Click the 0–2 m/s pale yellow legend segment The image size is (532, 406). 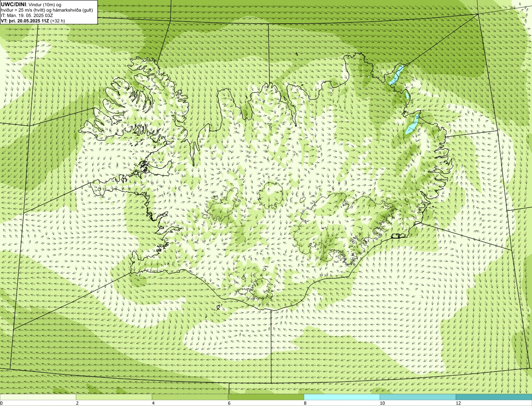(38, 397)
